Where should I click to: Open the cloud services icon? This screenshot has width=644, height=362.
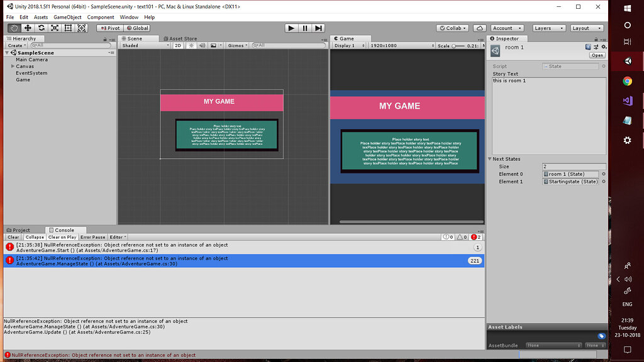click(479, 28)
